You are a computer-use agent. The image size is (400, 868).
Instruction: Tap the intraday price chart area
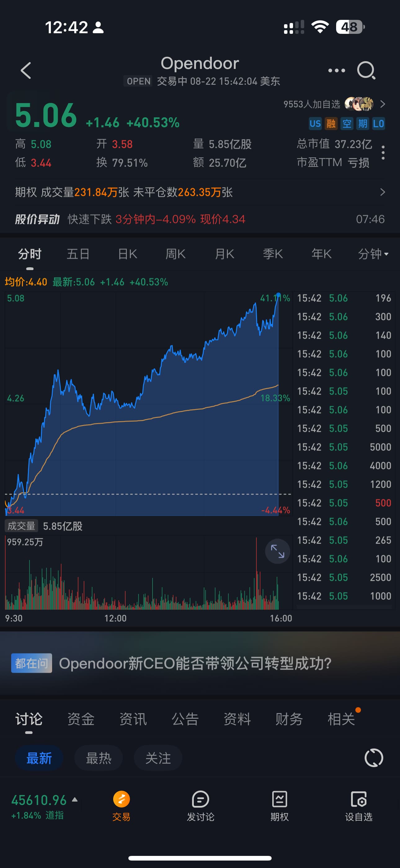coord(148,404)
